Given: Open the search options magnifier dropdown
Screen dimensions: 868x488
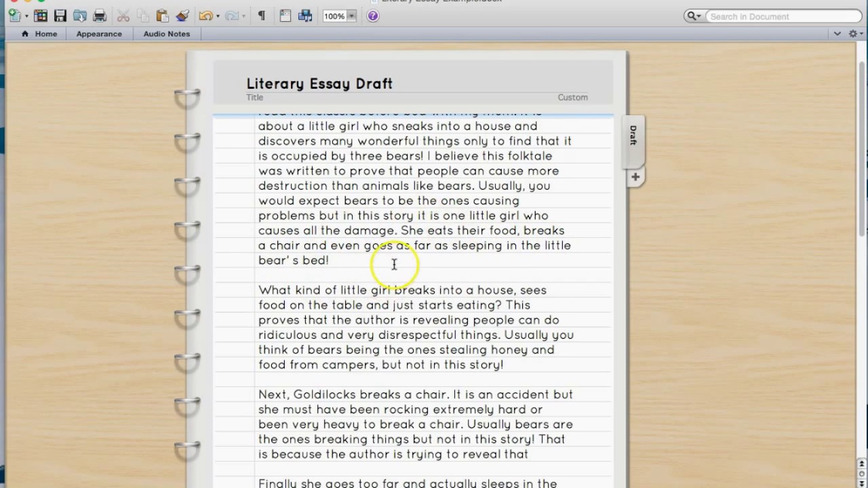Looking at the screenshot, I should coord(694,16).
